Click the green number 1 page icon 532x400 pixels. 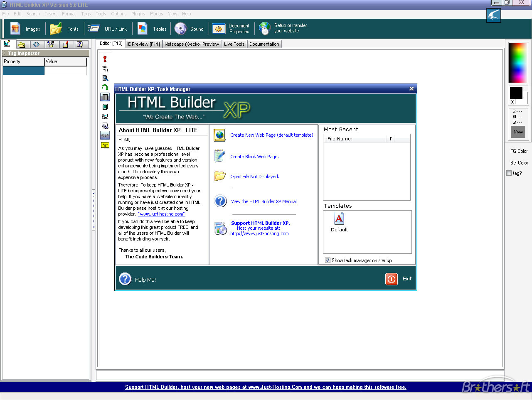point(105,107)
